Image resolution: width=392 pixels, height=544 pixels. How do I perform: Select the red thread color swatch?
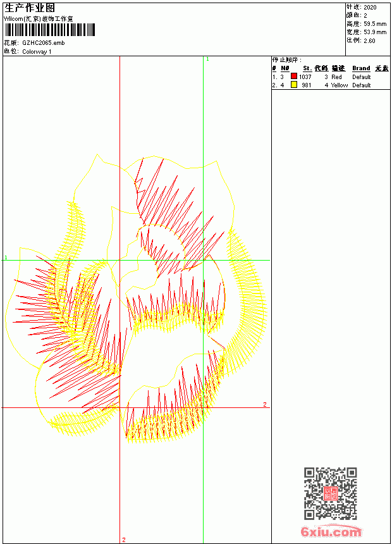[294, 76]
